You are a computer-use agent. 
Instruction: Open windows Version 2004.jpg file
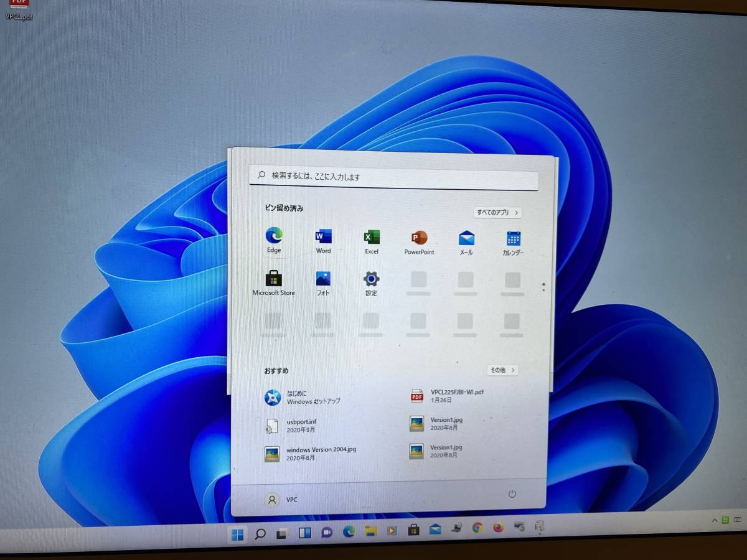[311, 453]
